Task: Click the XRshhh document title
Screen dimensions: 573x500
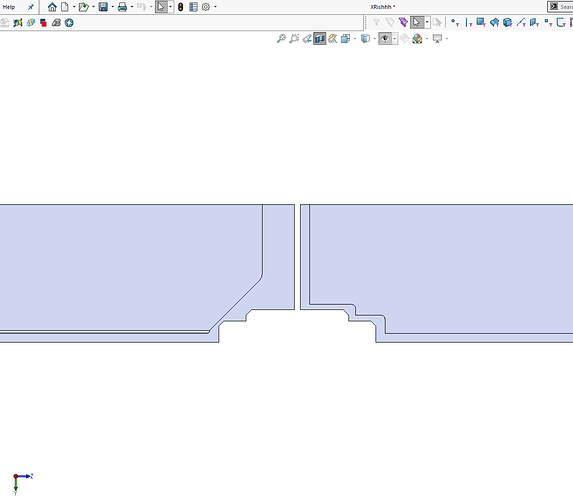Action: coord(383,7)
